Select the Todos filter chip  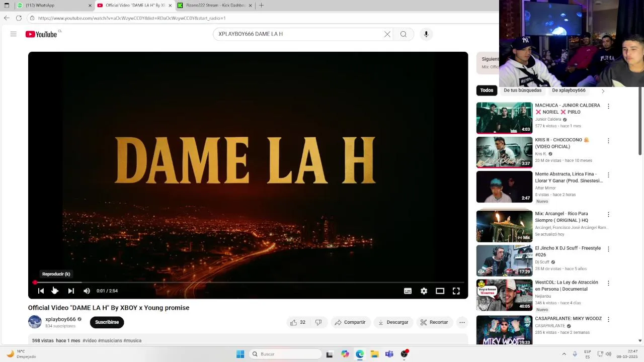tap(487, 90)
